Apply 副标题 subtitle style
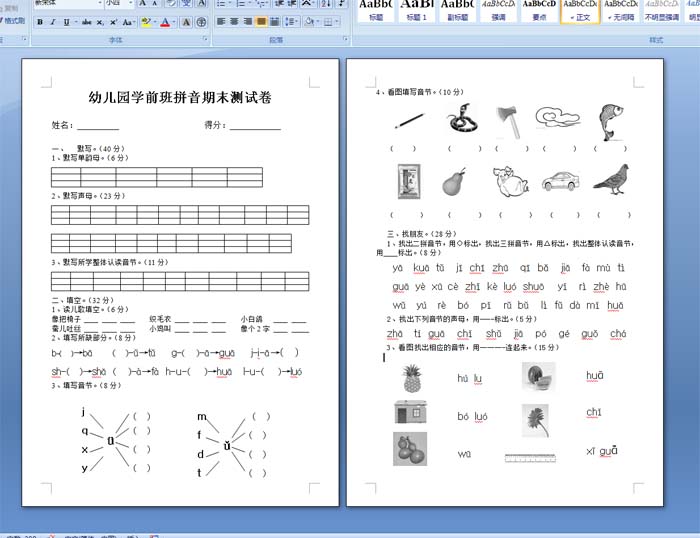 (458, 11)
